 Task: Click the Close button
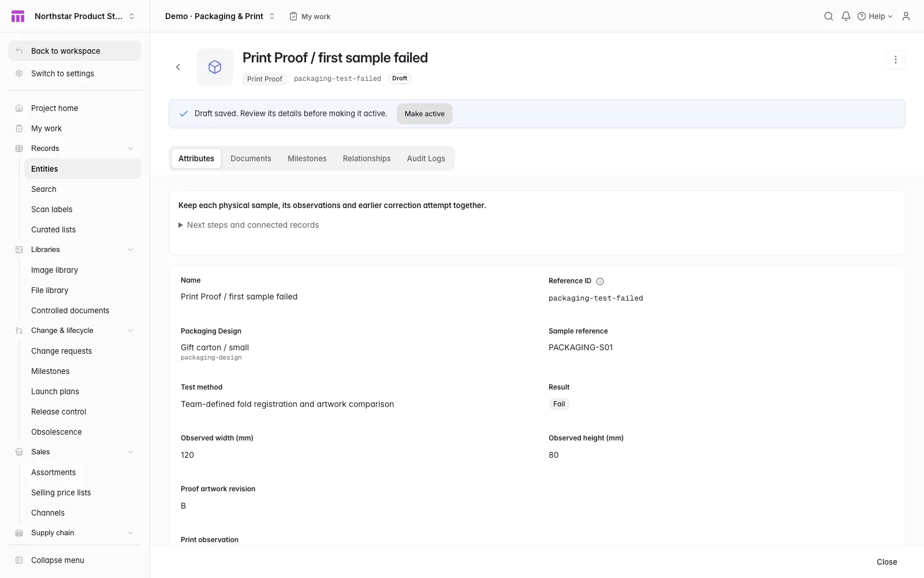pos(887,562)
